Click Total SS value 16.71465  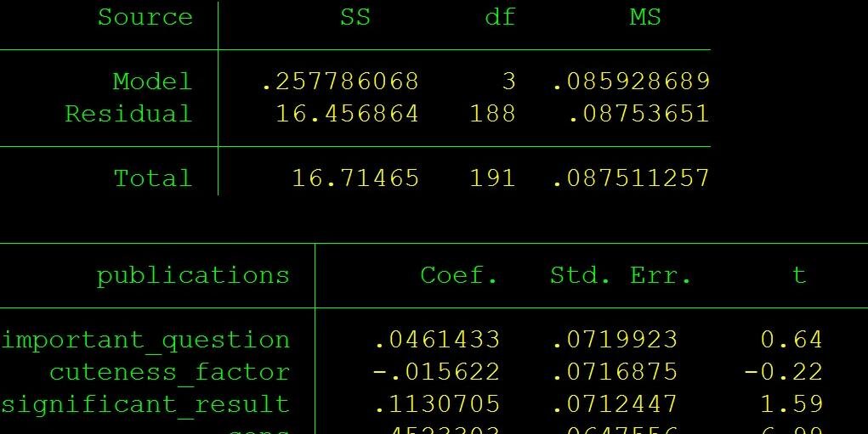point(355,178)
